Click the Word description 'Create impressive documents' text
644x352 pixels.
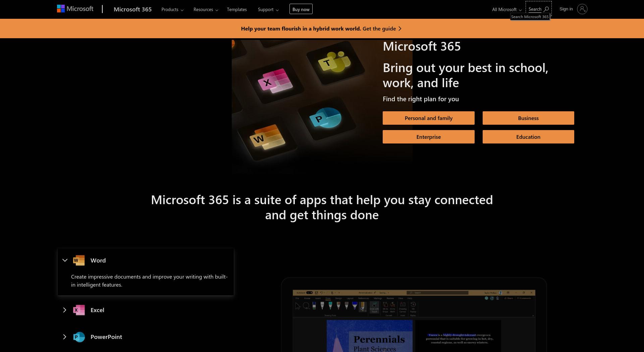149,281
